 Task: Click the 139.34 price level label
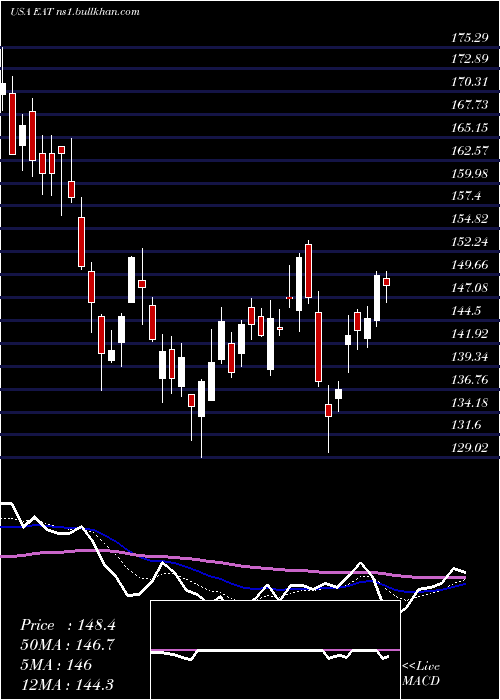click(470, 357)
